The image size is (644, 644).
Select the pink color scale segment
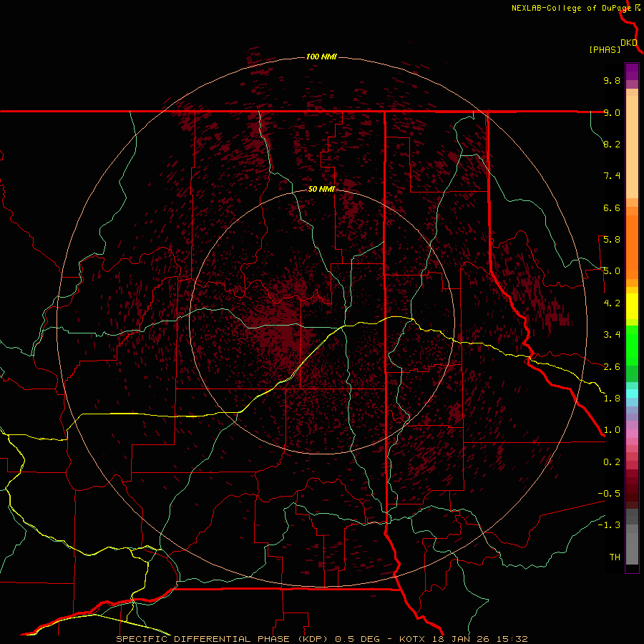click(632, 434)
